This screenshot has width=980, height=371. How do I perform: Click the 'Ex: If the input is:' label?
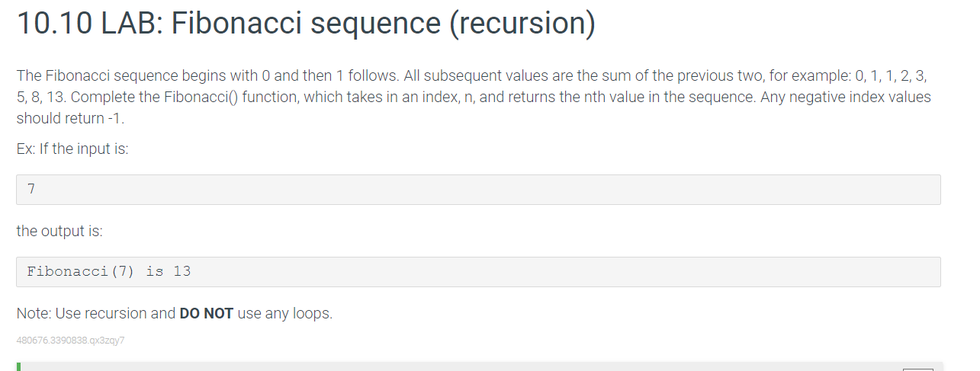click(x=72, y=149)
